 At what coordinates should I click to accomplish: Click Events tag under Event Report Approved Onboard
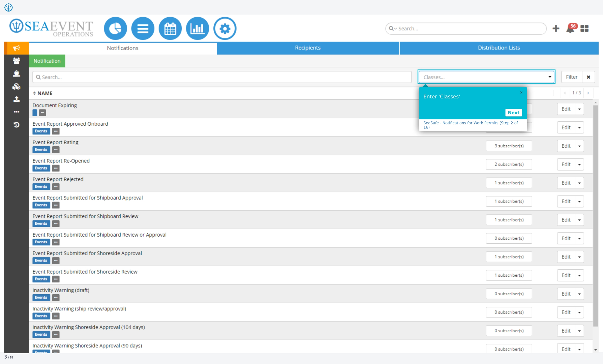[x=41, y=131]
